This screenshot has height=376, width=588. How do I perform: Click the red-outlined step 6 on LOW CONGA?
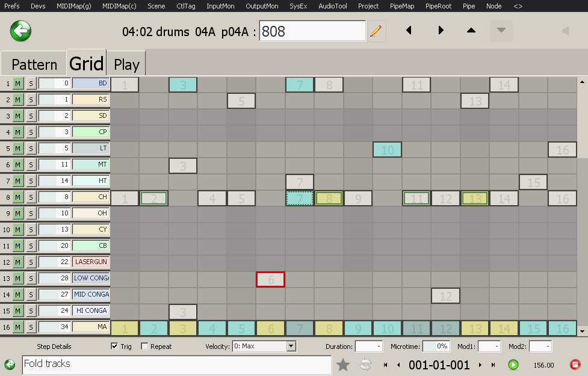tap(270, 279)
